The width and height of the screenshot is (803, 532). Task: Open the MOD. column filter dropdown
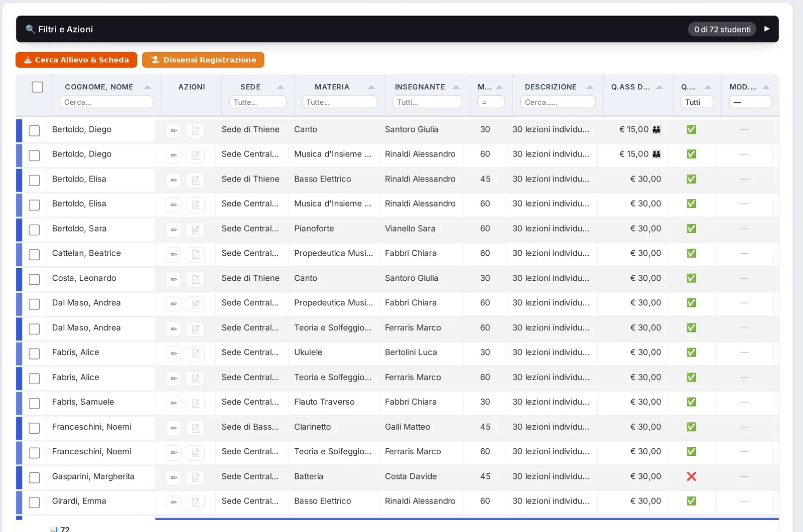click(x=750, y=102)
